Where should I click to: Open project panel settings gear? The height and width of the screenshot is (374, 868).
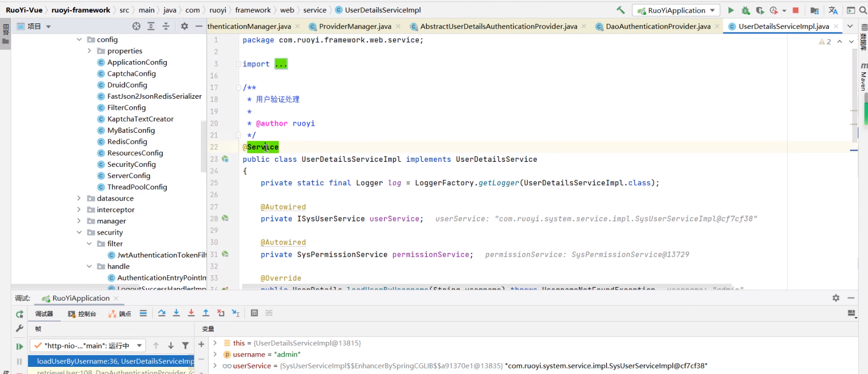click(x=184, y=26)
